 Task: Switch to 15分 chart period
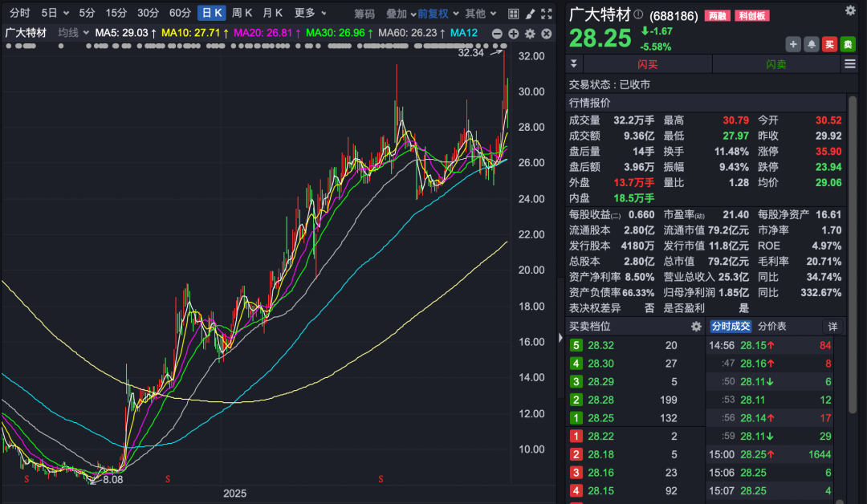(x=116, y=14)
